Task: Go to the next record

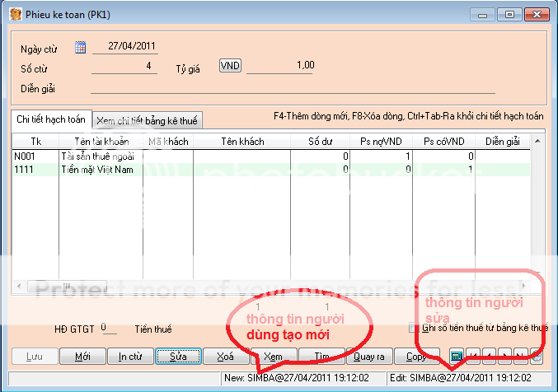Action: [505, 357]
